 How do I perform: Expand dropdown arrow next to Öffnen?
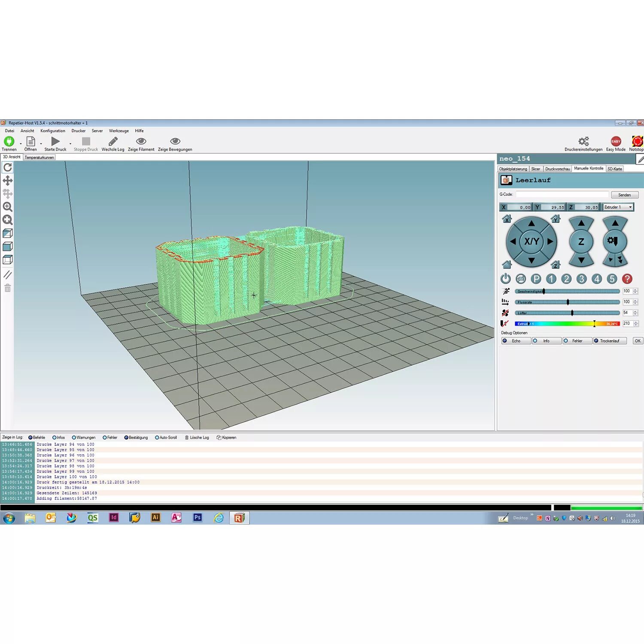41,144
